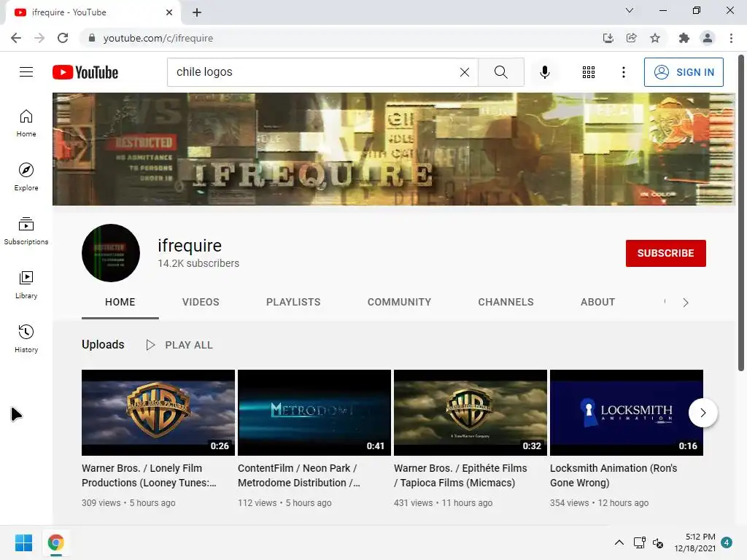This screenshot has width=747, height=560.
Task: Clear the search box with the X
Action: [x=465, y=72]
